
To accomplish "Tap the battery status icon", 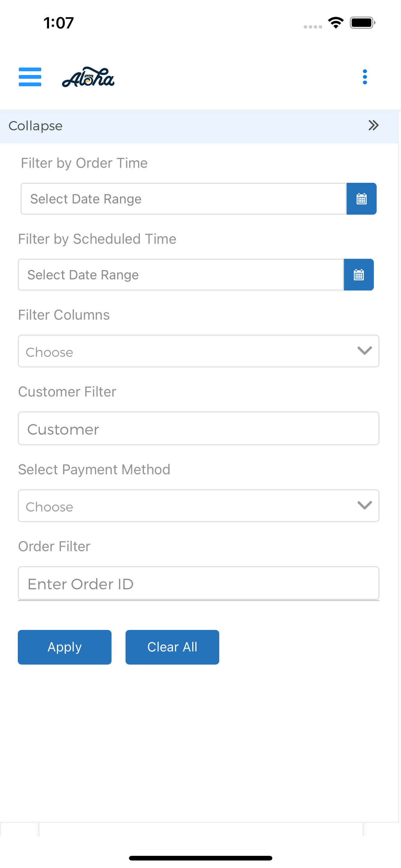I will (362, 22).
